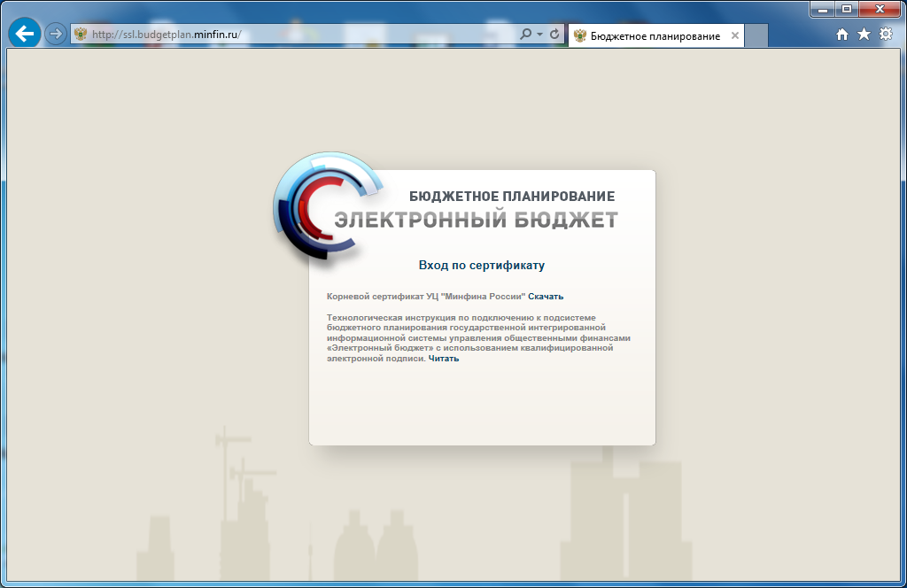
Task: Open the Tools gear menu
Action: point(886,35)
